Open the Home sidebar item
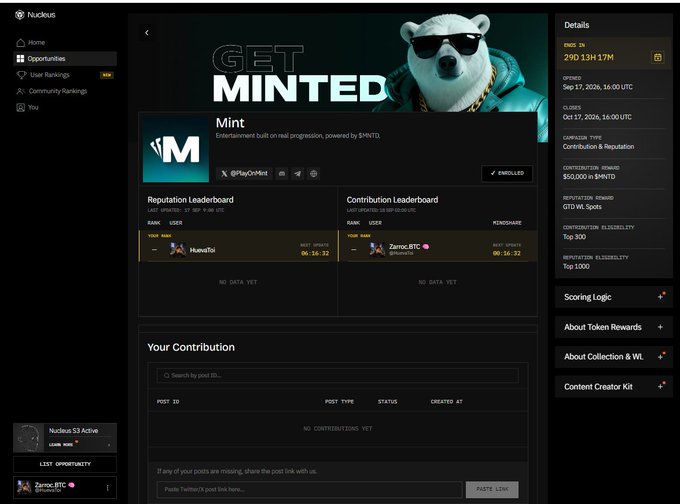 (65, 43)
